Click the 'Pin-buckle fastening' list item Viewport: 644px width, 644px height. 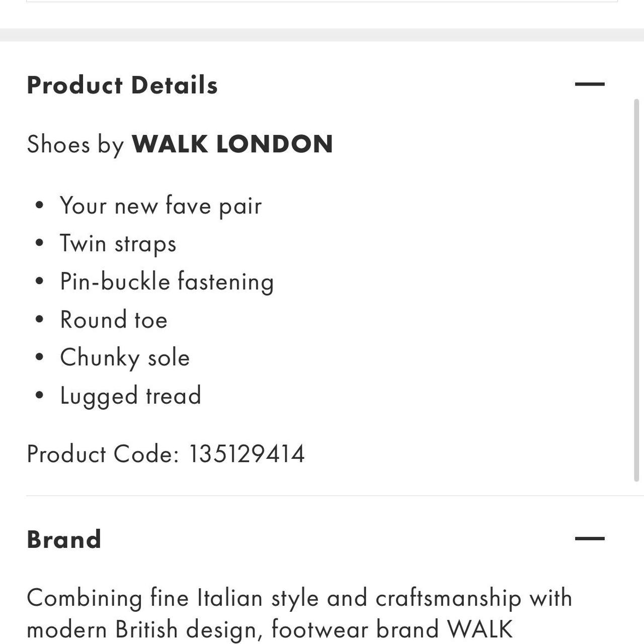(167, 282)
